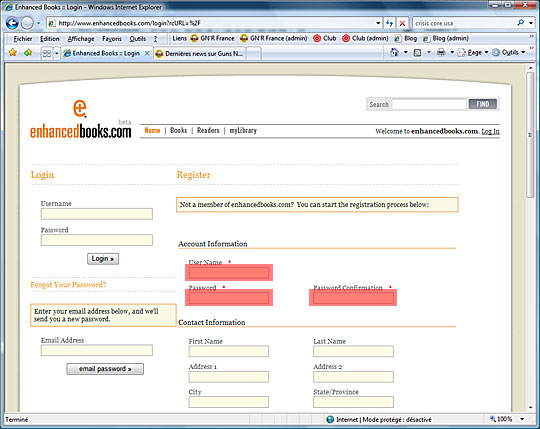This screenshot has width=540, height=429.
Task: Open the Club favorite link
Action: point(324,38)
